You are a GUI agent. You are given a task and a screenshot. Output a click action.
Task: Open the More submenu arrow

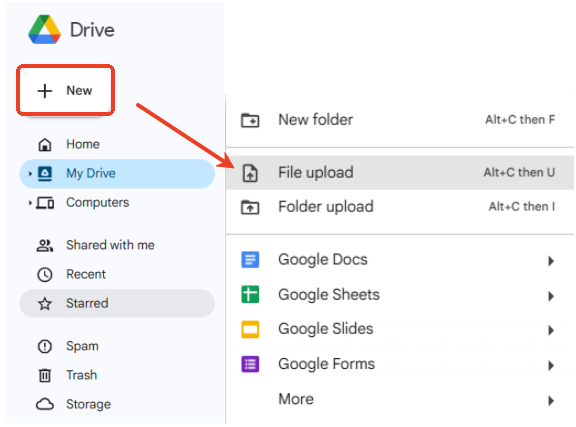pos(551,400)
